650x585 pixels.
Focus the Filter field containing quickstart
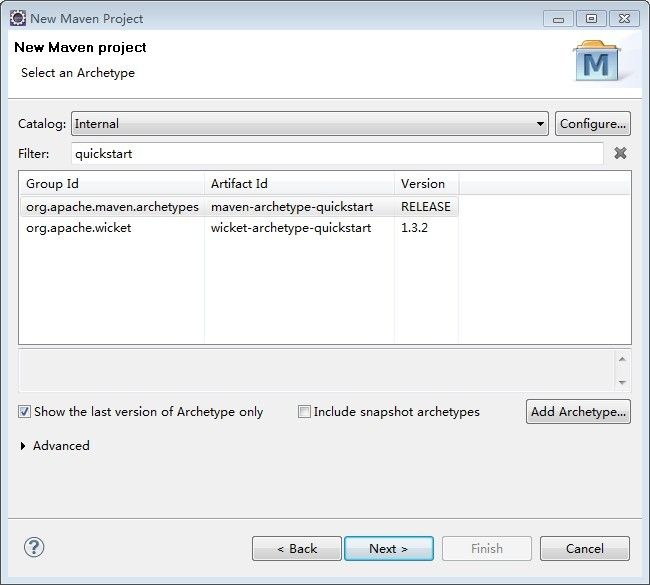[337, 154]
